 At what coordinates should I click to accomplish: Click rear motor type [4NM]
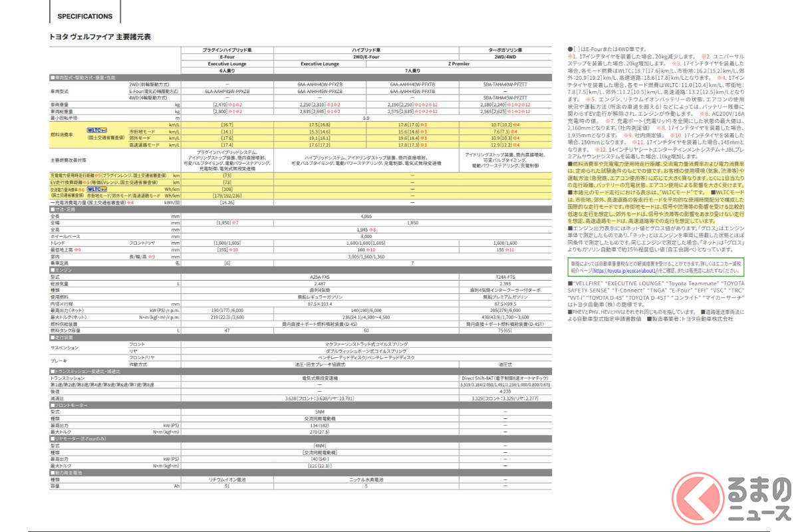point(321,446)
